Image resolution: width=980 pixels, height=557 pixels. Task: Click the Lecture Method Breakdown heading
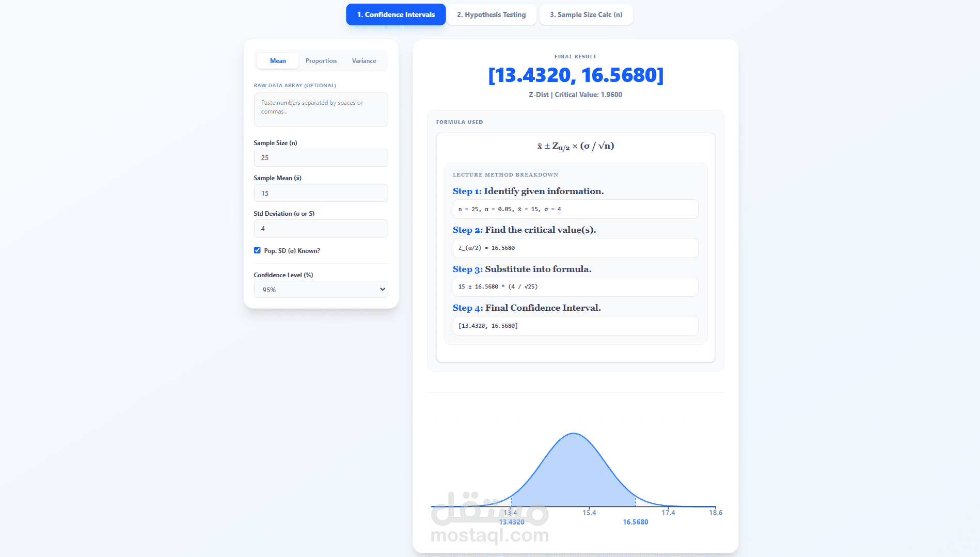point(505,175)
